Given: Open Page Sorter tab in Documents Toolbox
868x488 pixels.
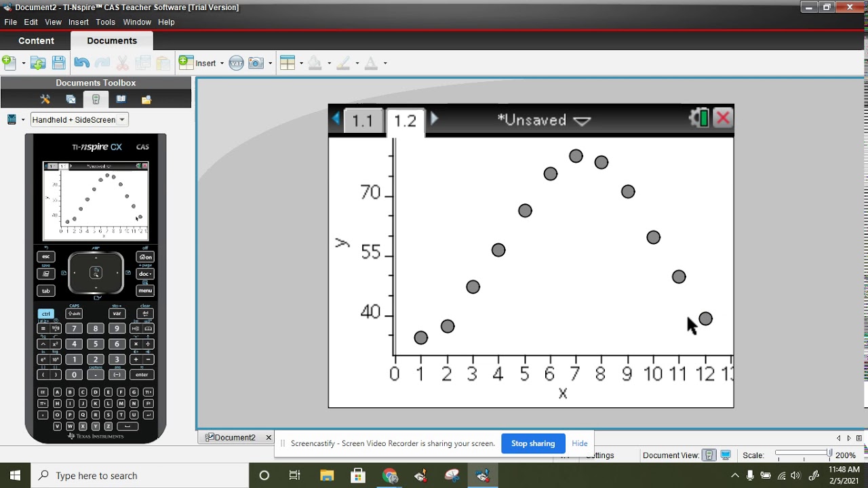Looking at the screenshot, I should [71, 100].
